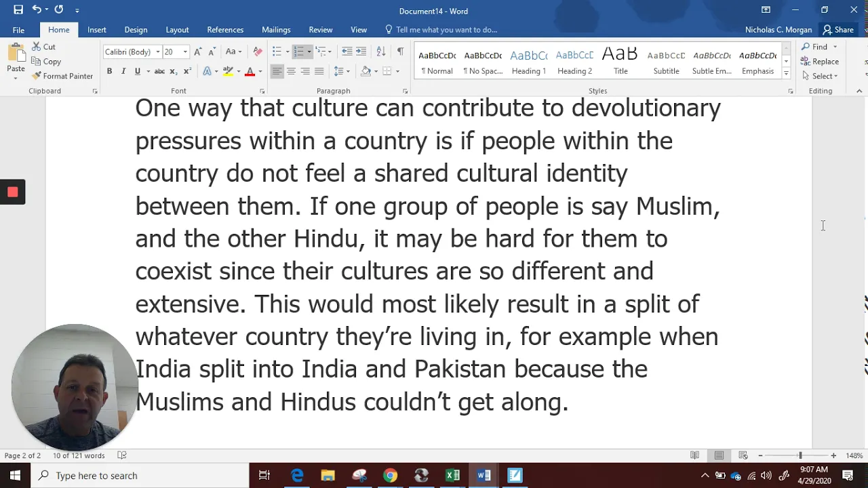This screenshot has width=868, height=488.
Task: Open Google Chrome from the taskbar
Action: tap(390, 476)
